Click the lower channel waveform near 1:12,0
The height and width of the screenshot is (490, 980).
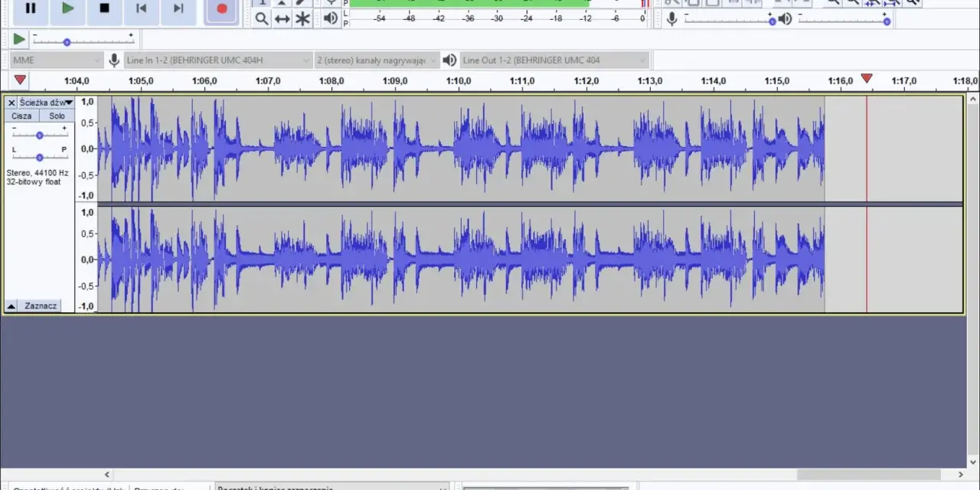click(586, 260)
